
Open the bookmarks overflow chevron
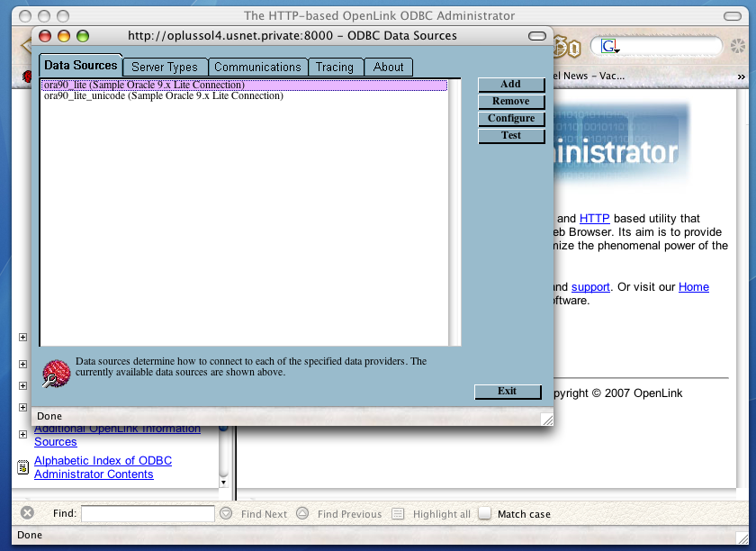[x=741, y=77]
